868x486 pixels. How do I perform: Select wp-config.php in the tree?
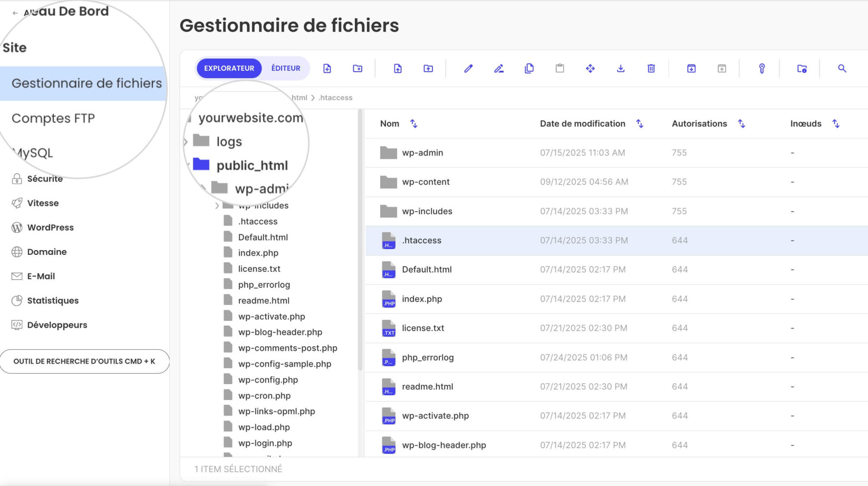(x=268, y=380)
